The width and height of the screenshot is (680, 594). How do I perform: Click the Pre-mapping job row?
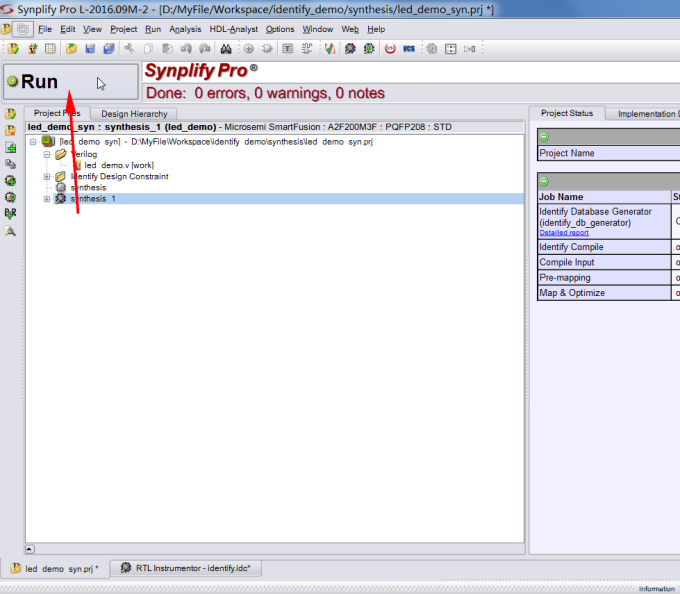click(604, 277)
